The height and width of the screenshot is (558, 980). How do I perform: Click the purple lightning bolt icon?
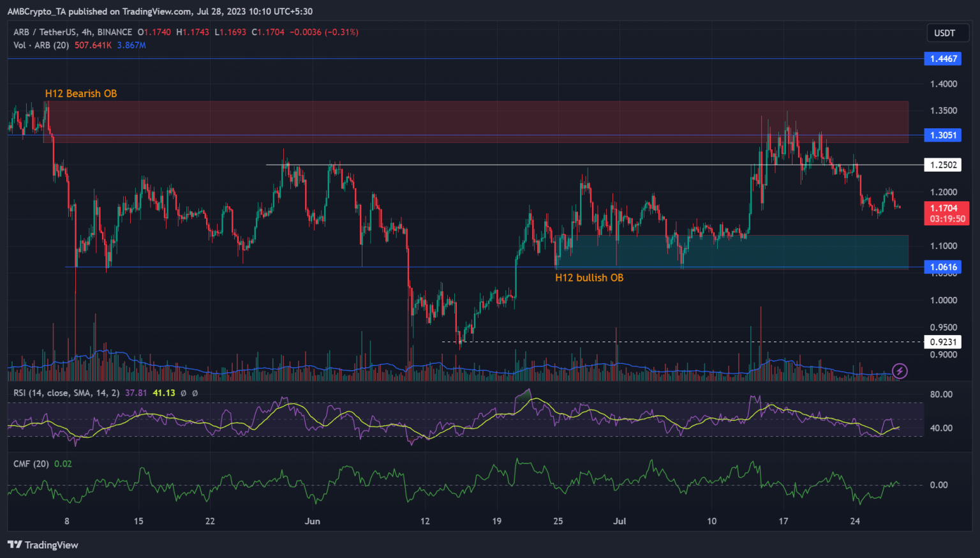900,371
